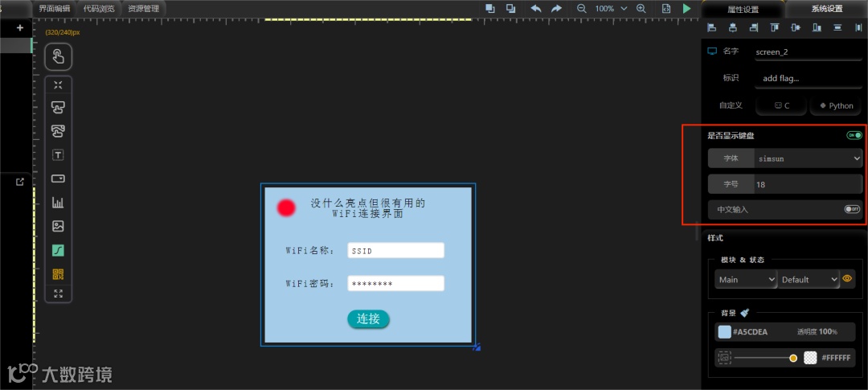This screenshot has width=868, height=390.
Task: Align widgets to vertical middle
Action: point(796,27)
